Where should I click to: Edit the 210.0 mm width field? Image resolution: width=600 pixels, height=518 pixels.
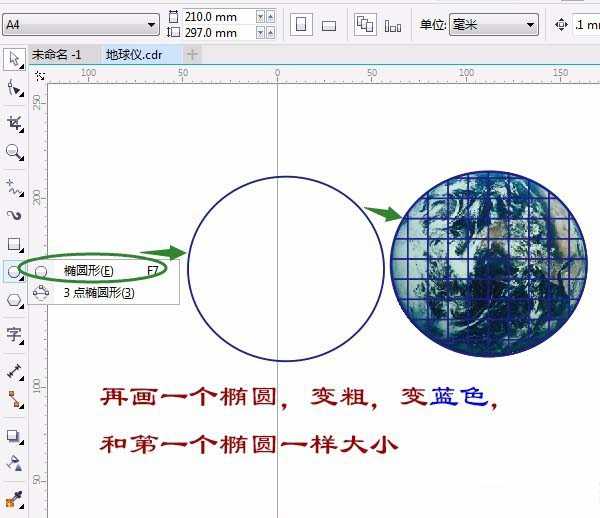pyautogui.click(x=219, y=17)
